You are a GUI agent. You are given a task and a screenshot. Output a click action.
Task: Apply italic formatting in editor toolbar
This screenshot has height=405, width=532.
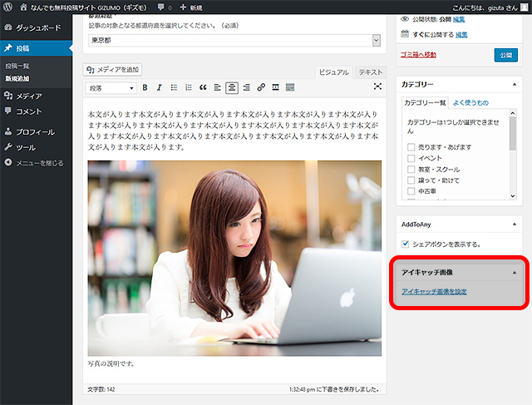click(x=159, y=87)
